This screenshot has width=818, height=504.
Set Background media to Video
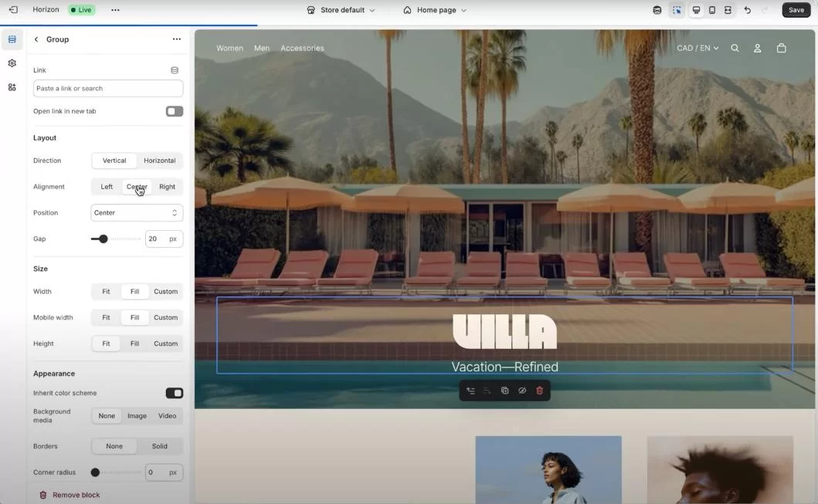tap(168, 416)
